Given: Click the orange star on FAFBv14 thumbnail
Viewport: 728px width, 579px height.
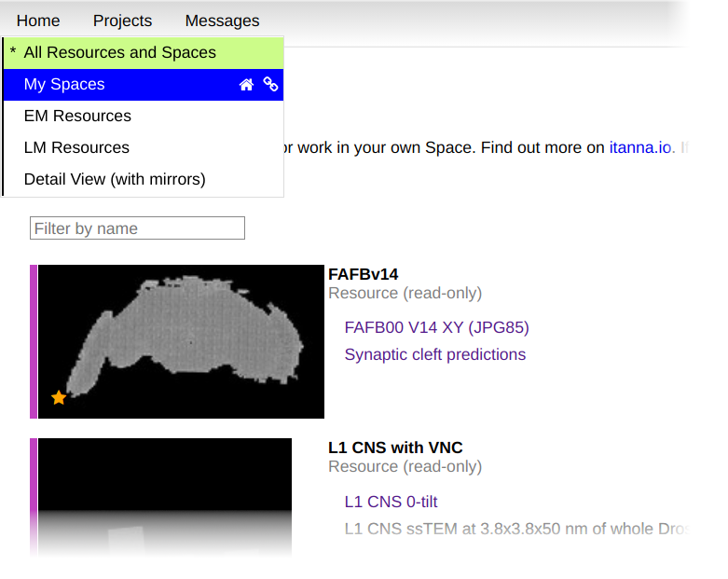Looking at the screenshot, I should tap(59, 398).
